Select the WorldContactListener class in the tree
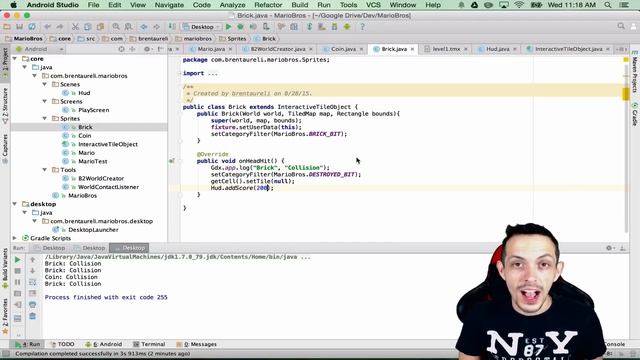This screenshot has width=640, height=360. point(108,187)
